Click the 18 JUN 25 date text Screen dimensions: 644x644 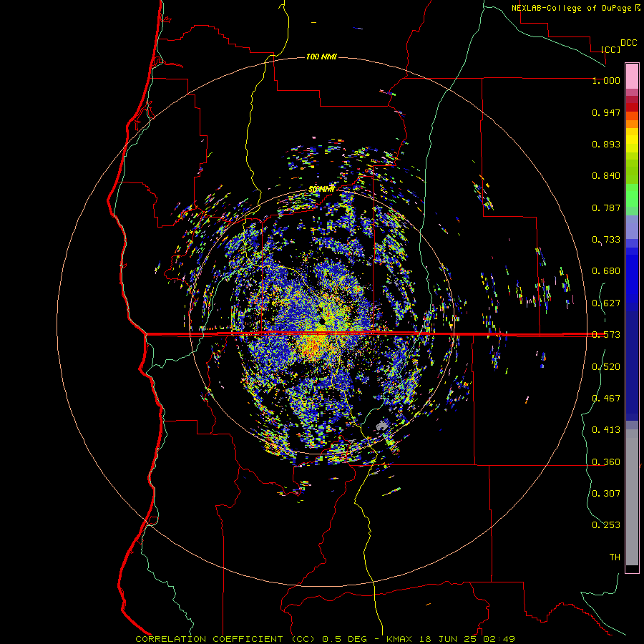[x=448, y=639]
